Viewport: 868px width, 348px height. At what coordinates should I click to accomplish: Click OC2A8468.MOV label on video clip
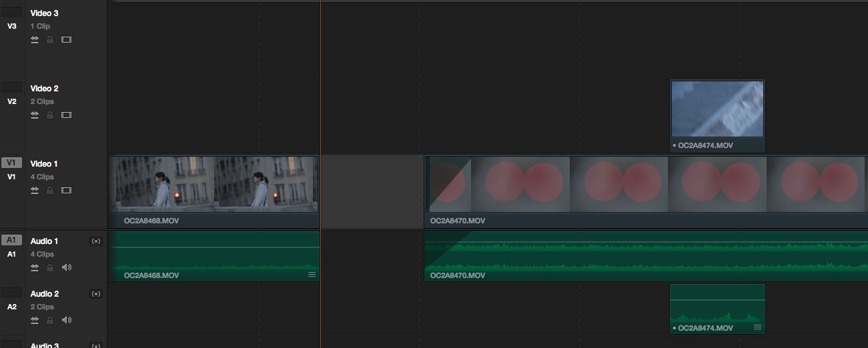(x=151, y=221)
